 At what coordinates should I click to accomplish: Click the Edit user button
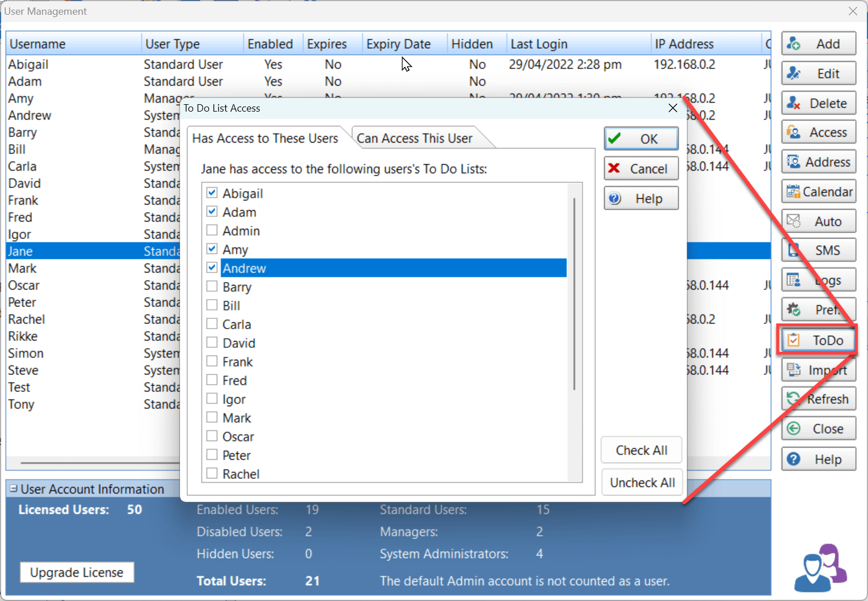pos(818,74)
